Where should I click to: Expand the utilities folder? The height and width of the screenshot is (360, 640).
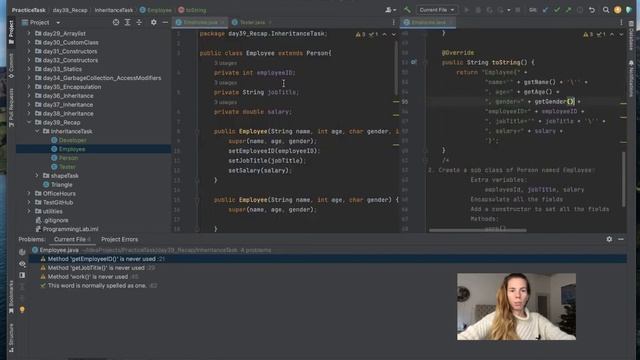point(29,211)
